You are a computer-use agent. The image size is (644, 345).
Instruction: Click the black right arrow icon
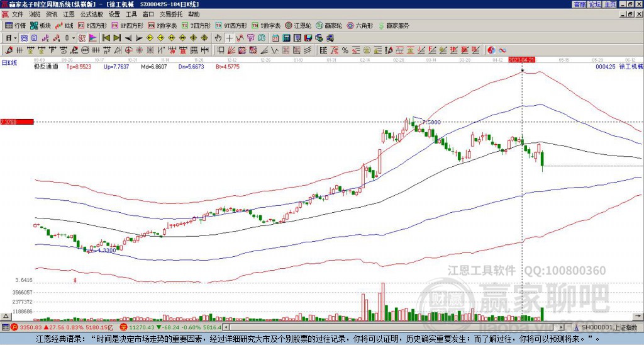point(139,38)
